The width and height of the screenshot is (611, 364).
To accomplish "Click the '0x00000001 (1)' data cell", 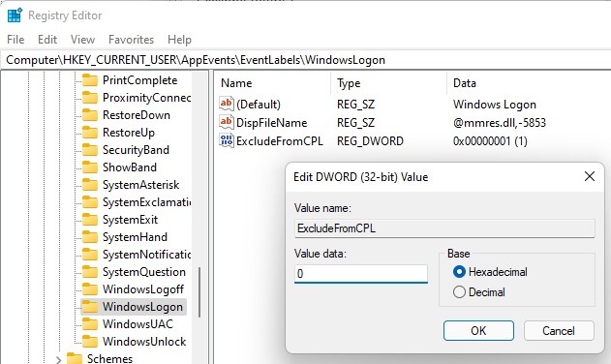I will (490, 141).
